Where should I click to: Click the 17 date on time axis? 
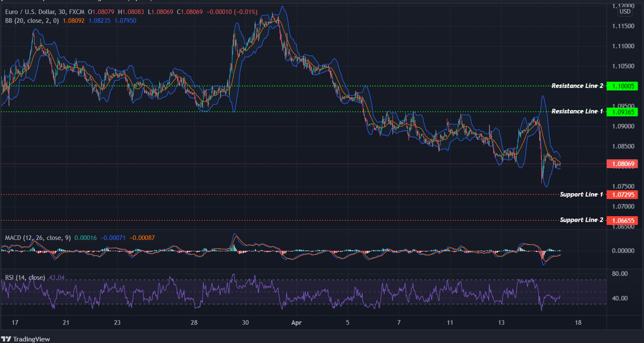point(15,323)
